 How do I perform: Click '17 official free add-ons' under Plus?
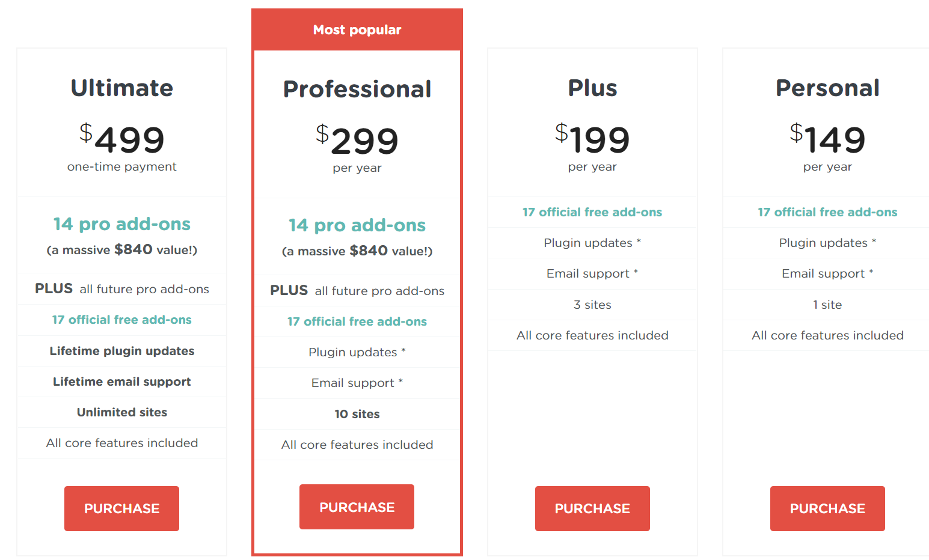(592, 212)
